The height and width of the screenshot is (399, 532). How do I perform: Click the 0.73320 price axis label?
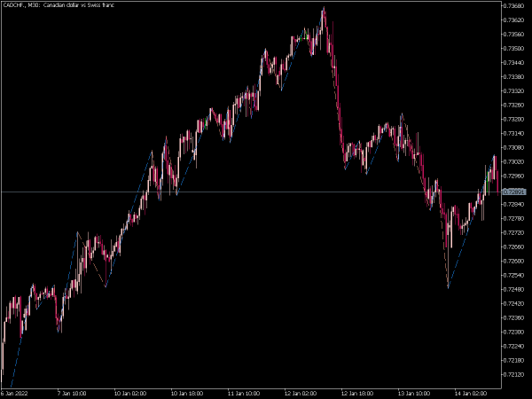514,91
